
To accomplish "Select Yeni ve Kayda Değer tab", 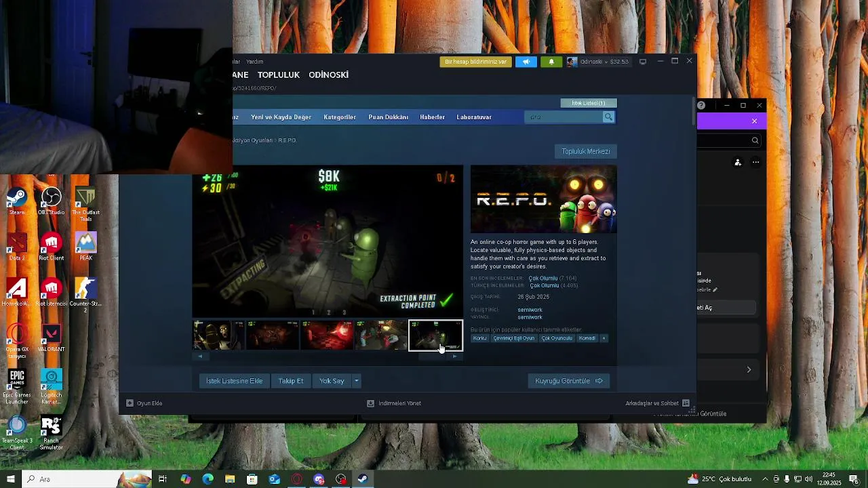I will click(x=281, y=117).
